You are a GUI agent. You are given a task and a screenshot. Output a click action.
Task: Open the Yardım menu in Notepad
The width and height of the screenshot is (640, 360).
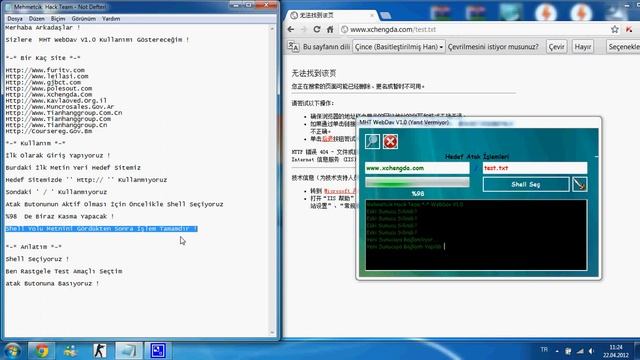coord(111,19)
